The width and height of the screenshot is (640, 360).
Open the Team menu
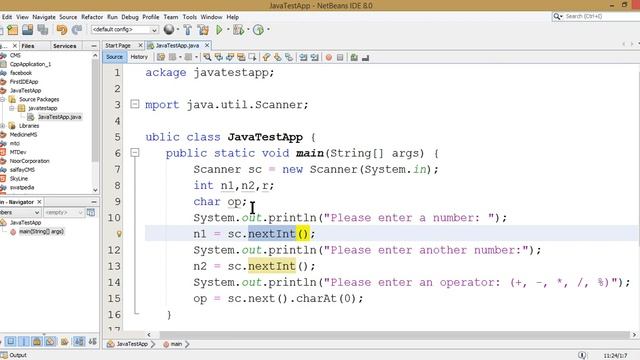tap(171, 17)
